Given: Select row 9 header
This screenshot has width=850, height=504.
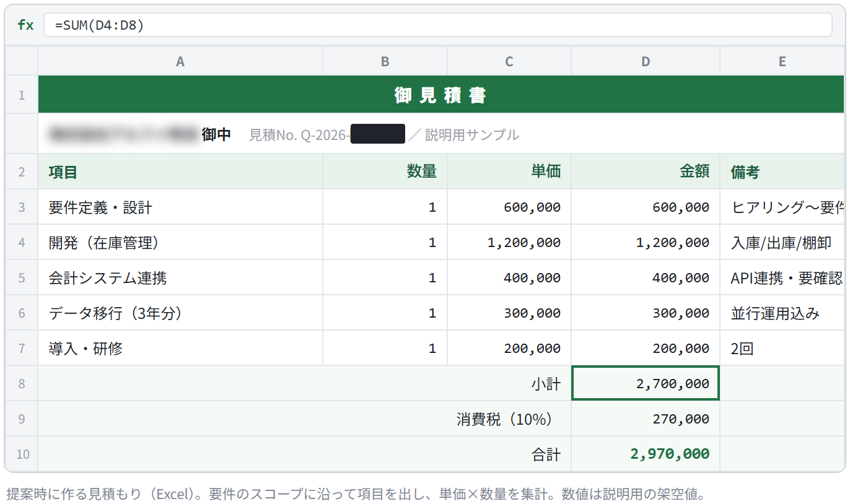Looking at the screenshot, I should (x=22, y=419).
